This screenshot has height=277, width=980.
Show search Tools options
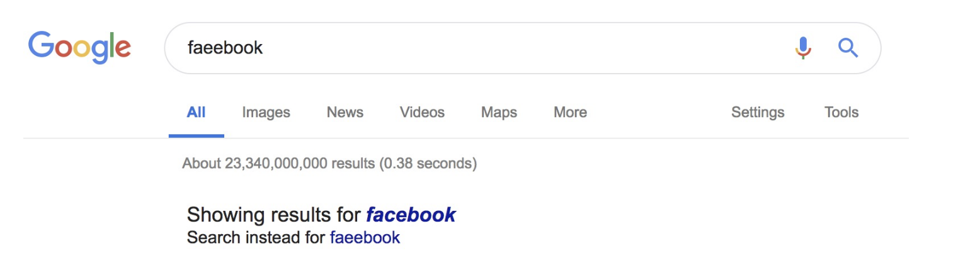[841, 113]
